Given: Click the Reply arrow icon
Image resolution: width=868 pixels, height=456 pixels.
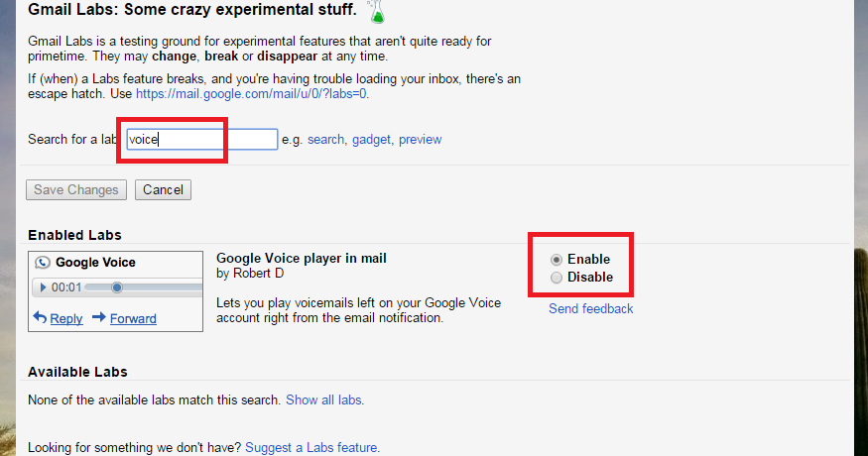Looking at the screenshot, I should coord(40,317).
